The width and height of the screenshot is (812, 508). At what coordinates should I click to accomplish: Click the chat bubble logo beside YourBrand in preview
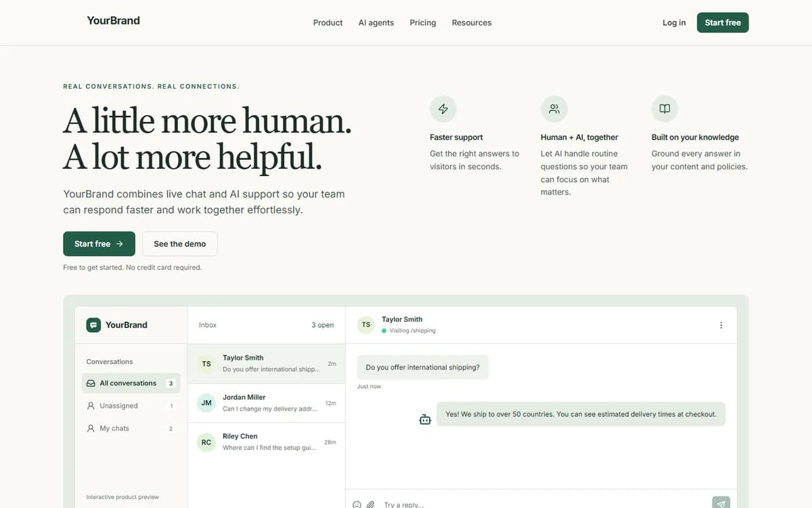pos(93,325)
